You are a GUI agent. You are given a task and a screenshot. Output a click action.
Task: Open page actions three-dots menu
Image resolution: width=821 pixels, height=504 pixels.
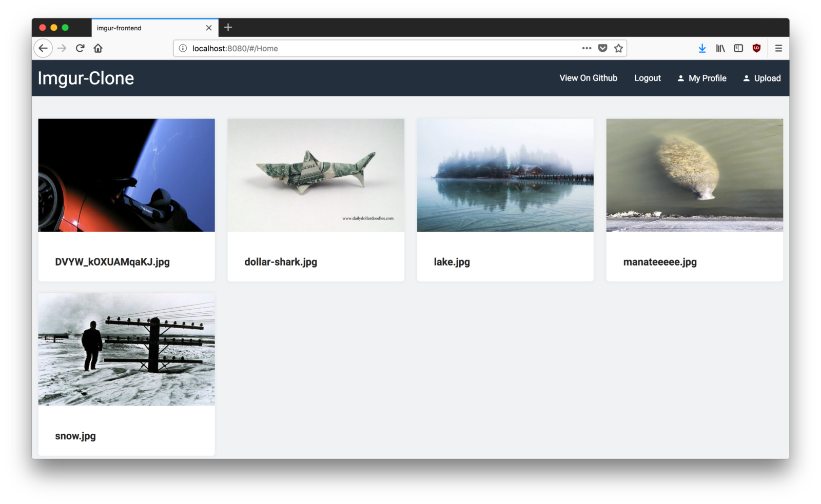[x=587, y=48]
